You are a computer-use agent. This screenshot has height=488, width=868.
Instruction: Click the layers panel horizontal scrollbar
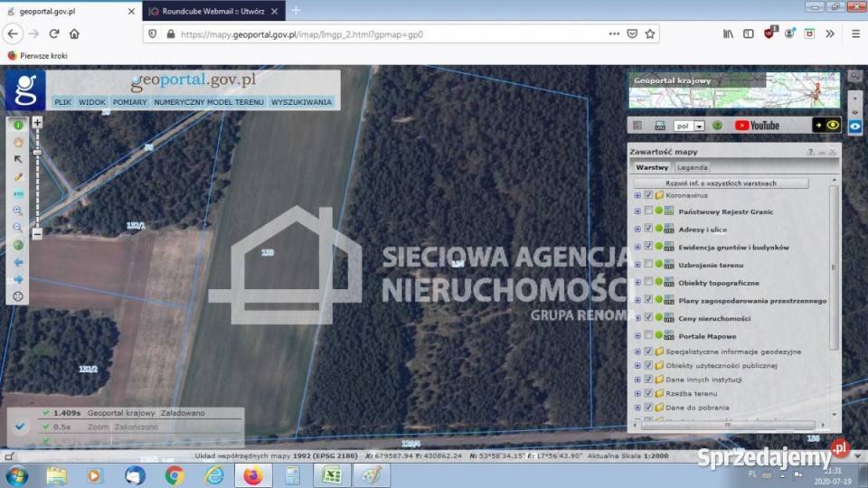click(x=727, y=425)
